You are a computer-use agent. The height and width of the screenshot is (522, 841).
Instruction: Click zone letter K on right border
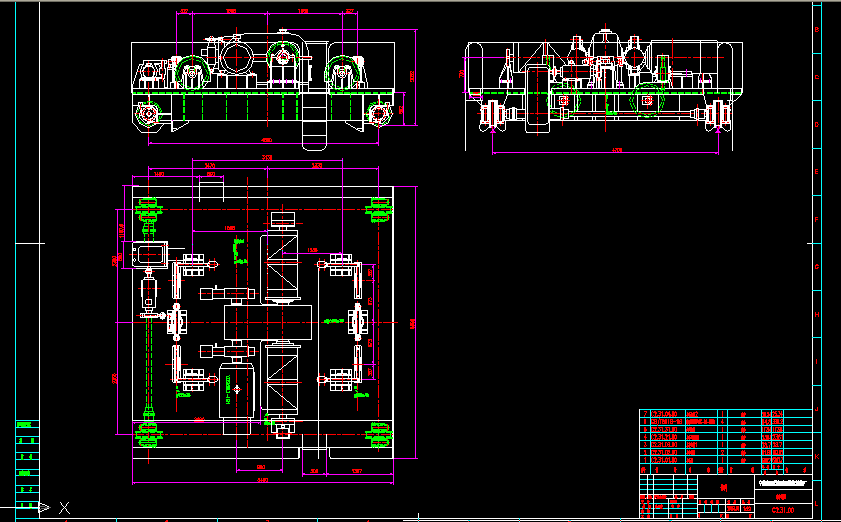tap(817, 456)
